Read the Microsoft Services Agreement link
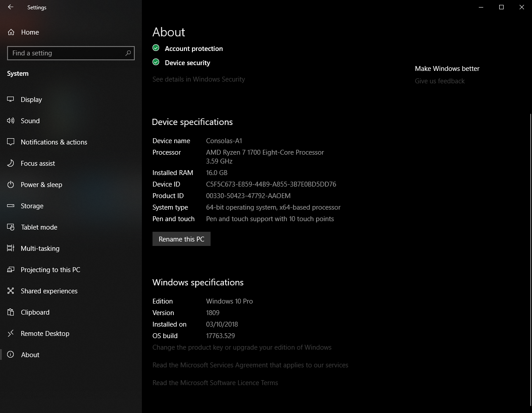 tap(250, 365)
